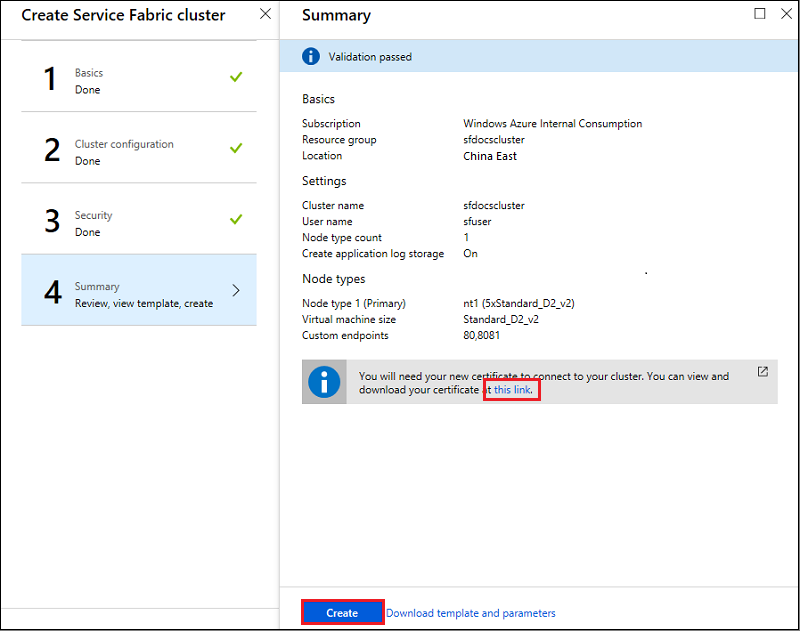Click the Validation passed banner text
The image size is (800, 631).
tap(370, 57)
